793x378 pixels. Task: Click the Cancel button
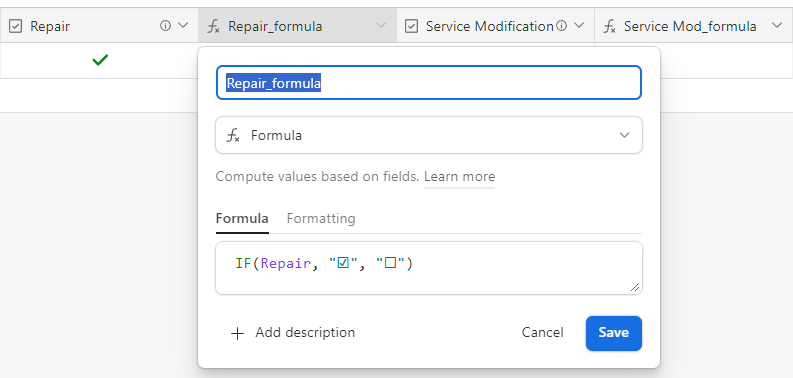tap(542, 333)
